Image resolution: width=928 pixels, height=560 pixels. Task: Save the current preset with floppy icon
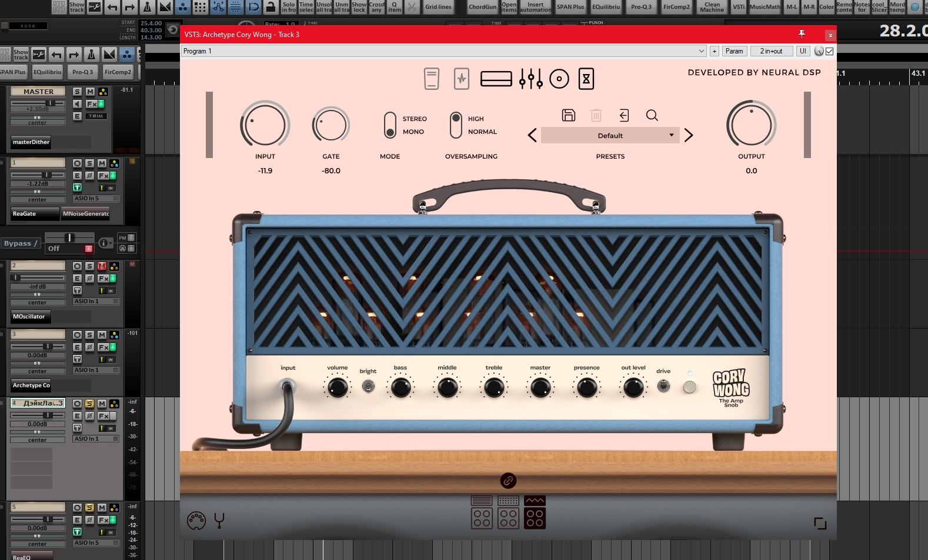pyautogui.click(x=568, y=115)
